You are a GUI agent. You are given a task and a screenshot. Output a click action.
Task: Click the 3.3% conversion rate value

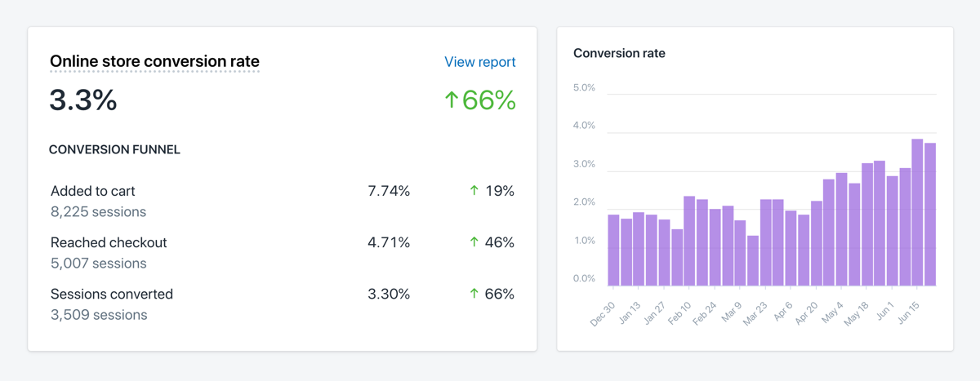[x=83, y=100]
